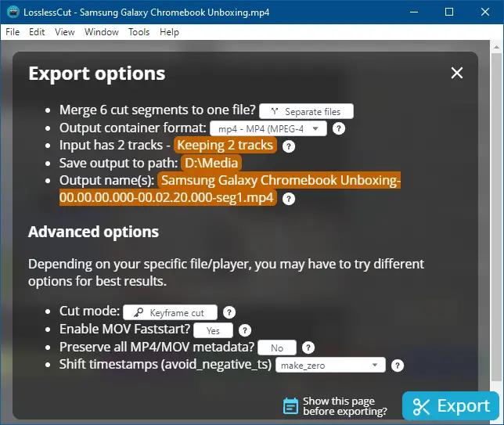Open the File menu

click(x=13, y=32)
